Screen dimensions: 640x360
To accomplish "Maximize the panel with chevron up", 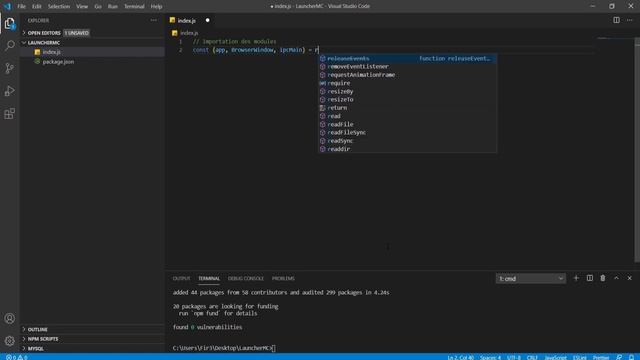I will click(616, 278).
